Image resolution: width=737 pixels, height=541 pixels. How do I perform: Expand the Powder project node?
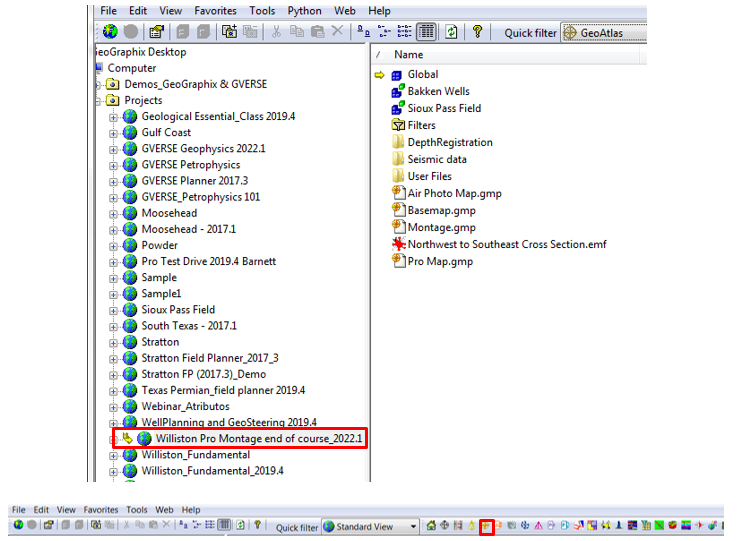pos(113,246)
